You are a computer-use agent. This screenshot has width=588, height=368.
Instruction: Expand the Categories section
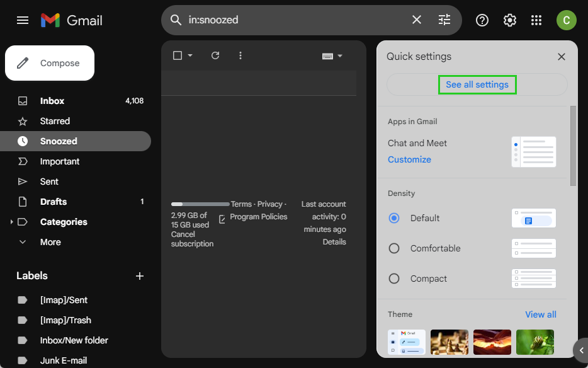(12, 222)
